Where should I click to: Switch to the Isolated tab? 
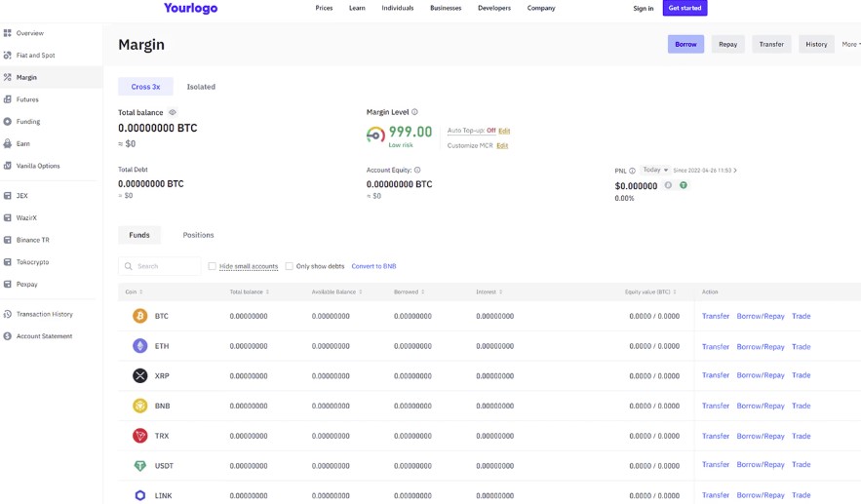[x=201, y=87]
